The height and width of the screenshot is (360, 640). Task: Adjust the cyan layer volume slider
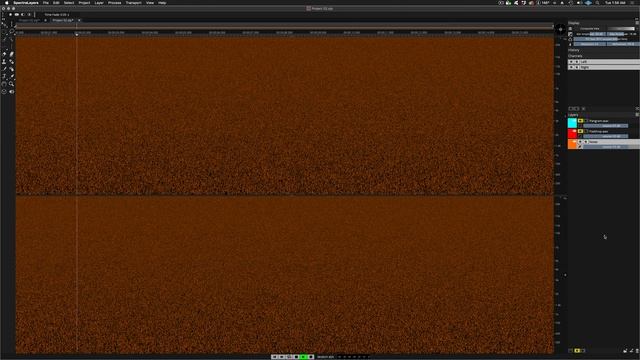[606, 126]
